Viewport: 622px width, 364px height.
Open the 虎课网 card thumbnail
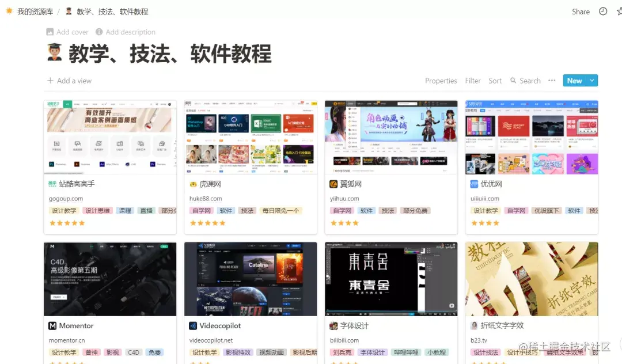click(251, 137)
